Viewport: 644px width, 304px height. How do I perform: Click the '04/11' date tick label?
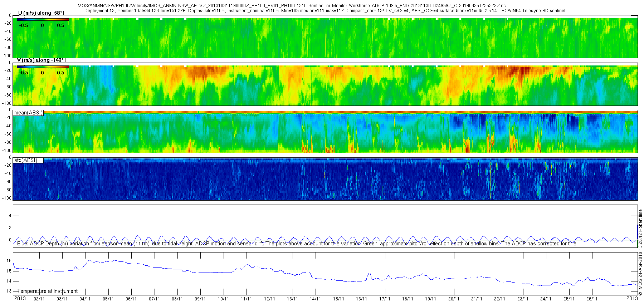(85, 299)
